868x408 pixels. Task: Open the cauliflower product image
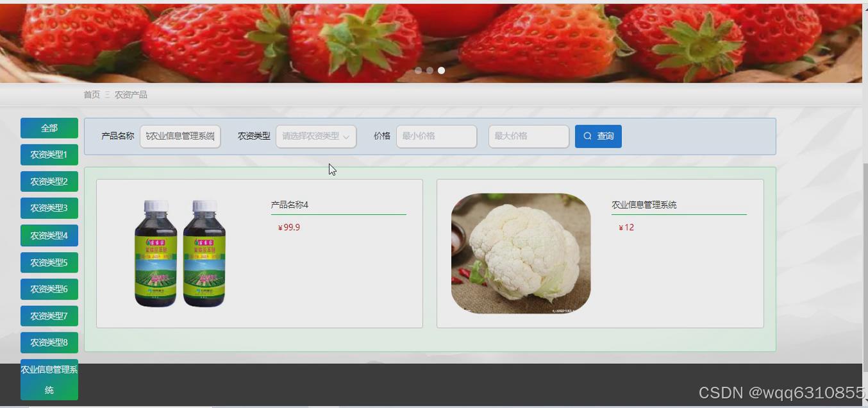[521, 253]
